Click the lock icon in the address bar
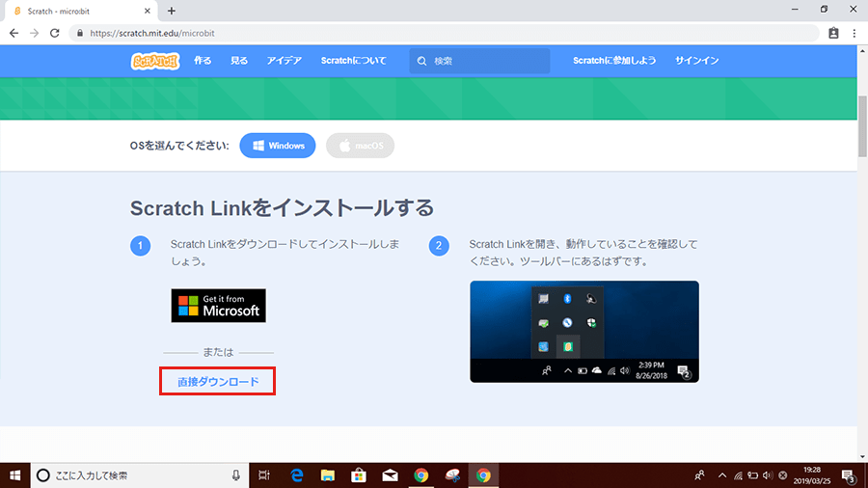 pyautogui.click(x=80, y=33)
